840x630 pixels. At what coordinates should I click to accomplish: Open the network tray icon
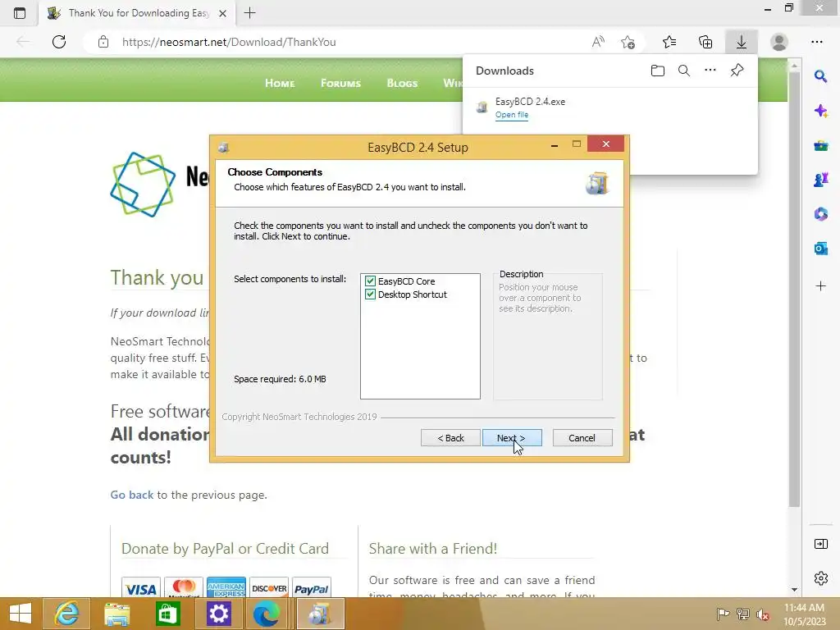click(x=743, y=614)
